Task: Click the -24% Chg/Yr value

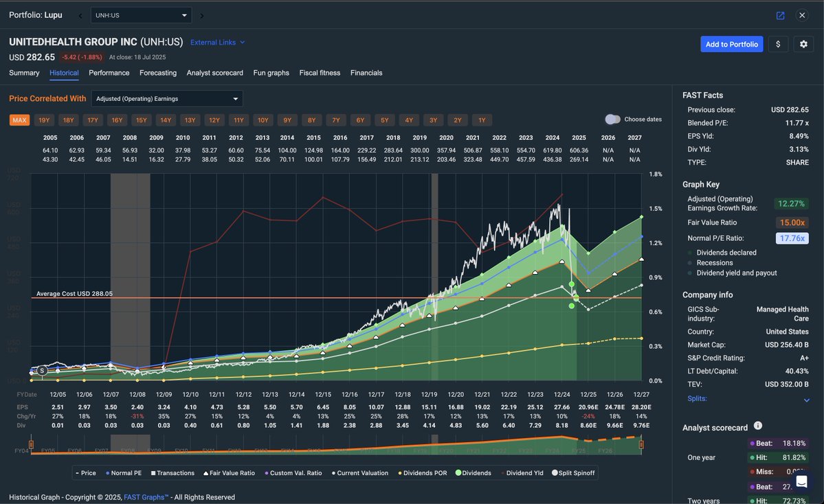Action: pyautogui.click(x=588, y=416)
